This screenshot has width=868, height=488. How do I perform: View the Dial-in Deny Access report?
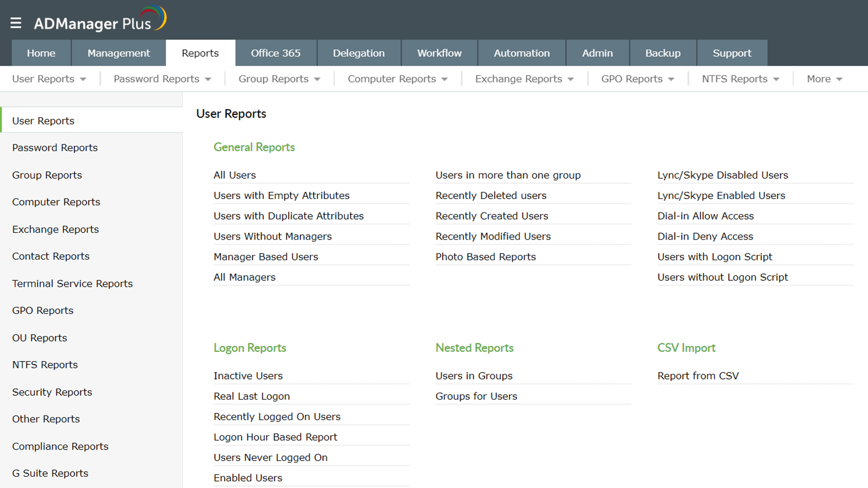[x=705, y=236]
